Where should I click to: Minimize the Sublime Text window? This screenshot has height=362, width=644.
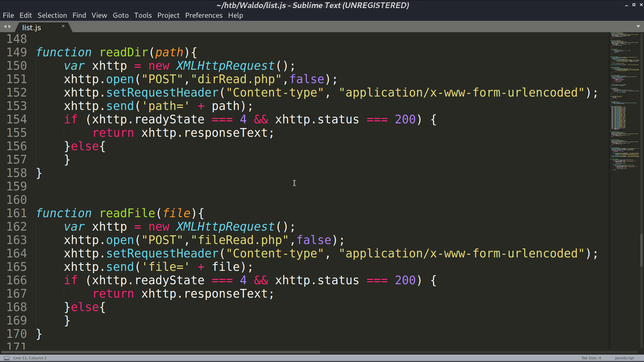[x=626, y=5]
